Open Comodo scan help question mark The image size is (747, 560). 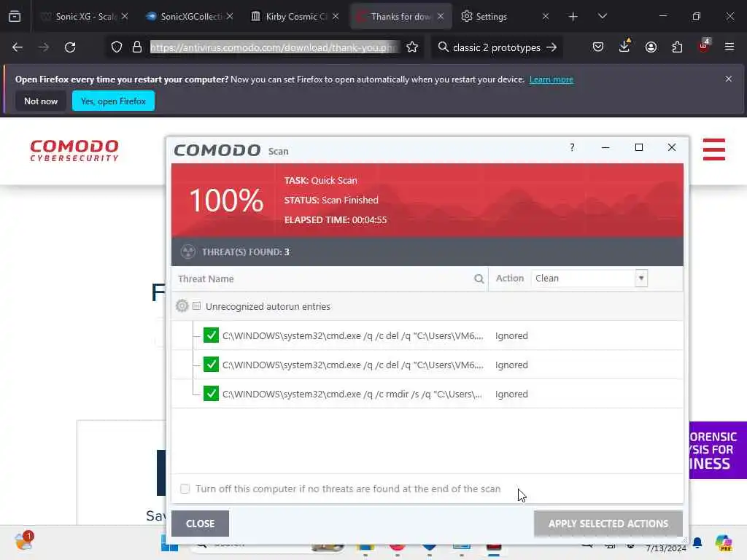pos(572,147)
